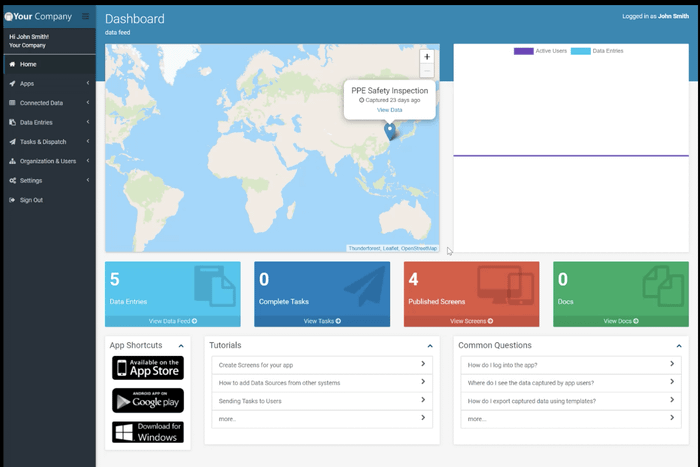700x467 pixels.
Task: Open the Apps menu item
Action: (50, 83)
